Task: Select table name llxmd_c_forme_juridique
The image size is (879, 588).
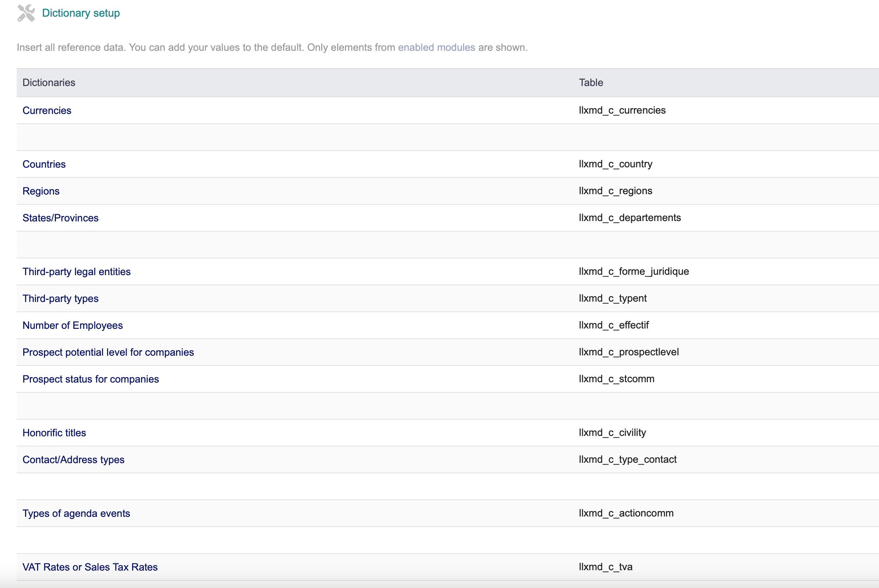Action: click(634, 271)
